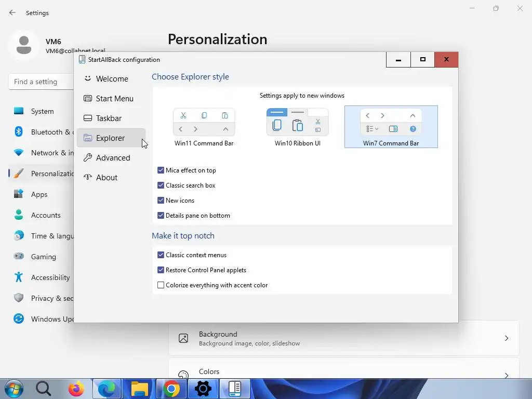Viewport: 532px width, 399px height.
Task: Expand Background row chevron in Settings
Action: point(506,338)
